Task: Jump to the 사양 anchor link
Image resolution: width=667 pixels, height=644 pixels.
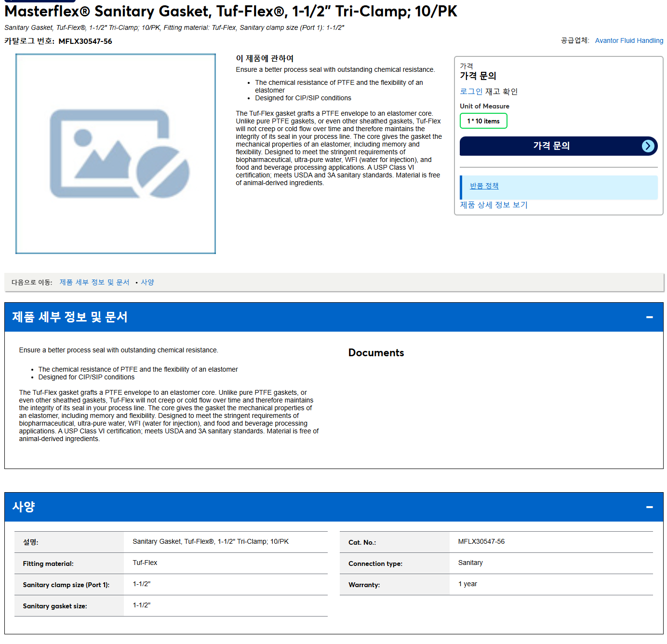Action: [x=147, y=282]
